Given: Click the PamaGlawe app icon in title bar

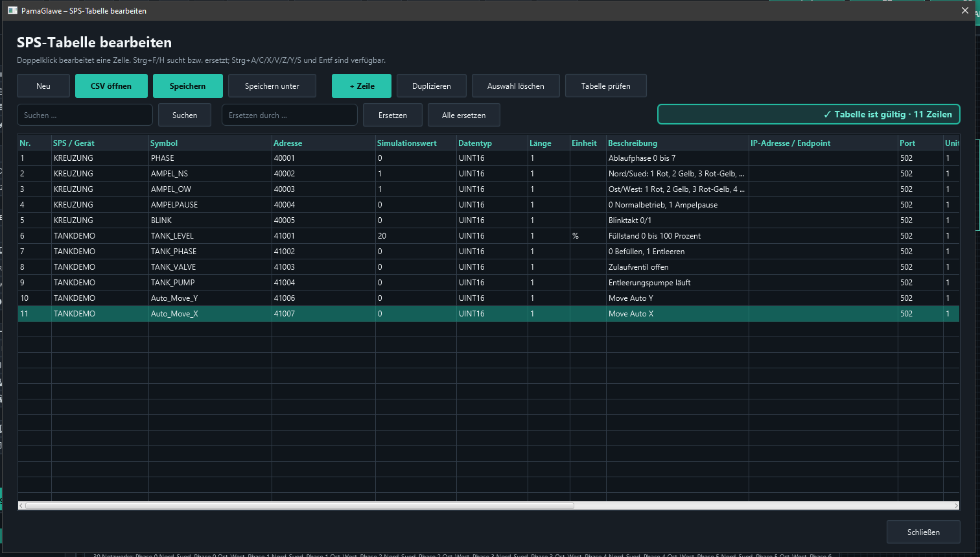Looking at the screenshot, I should pyautogui.click(x=12, y=10).
